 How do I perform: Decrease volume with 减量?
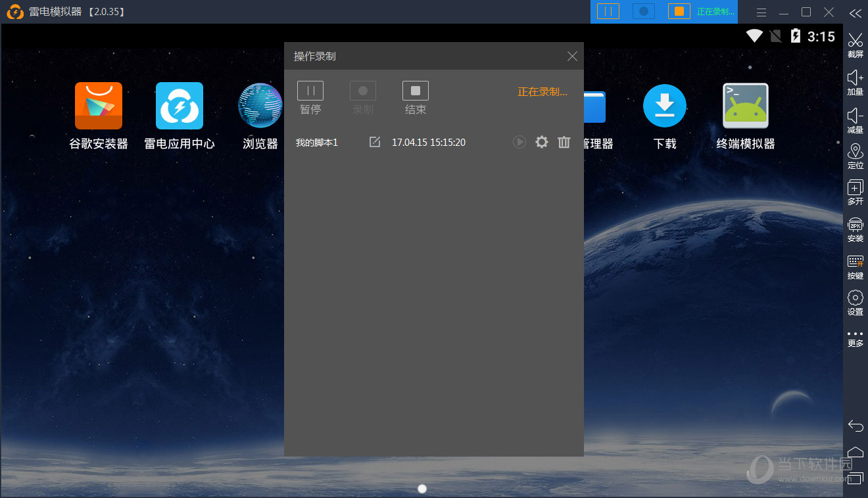pos(856,120)
